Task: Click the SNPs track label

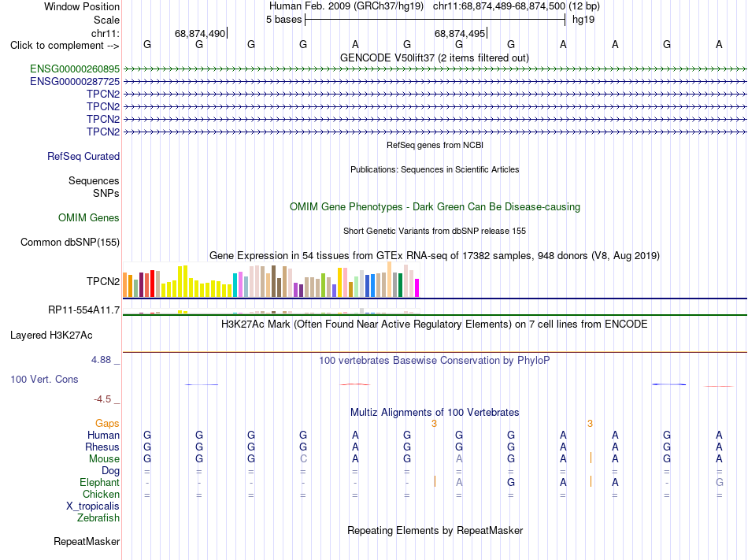Action: [106, 193]
